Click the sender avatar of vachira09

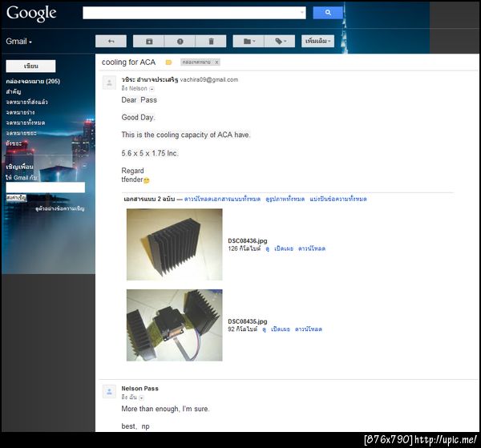(109, 83)
